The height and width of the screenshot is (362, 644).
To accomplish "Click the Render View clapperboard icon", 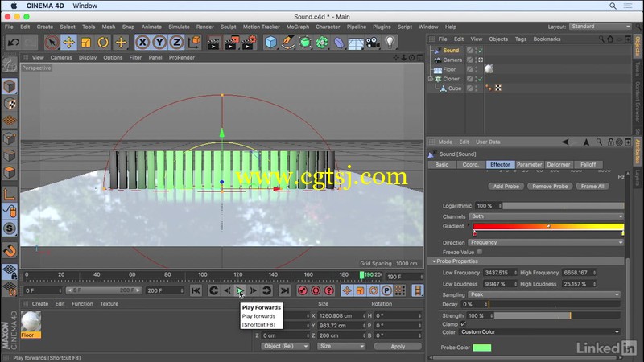I will (x=213, y=43).
